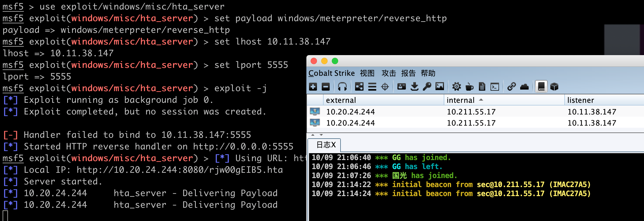Click second beacon row computer icon
This screenshot has height=221, width=644.
[315, 123]
